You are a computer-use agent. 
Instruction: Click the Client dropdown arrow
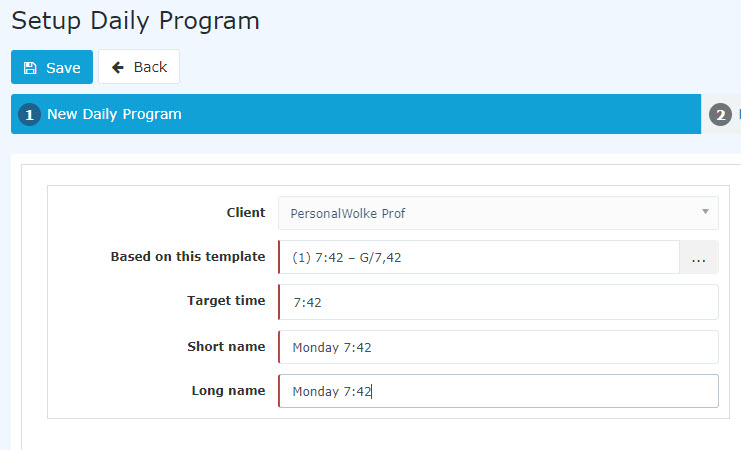point(705,212)
